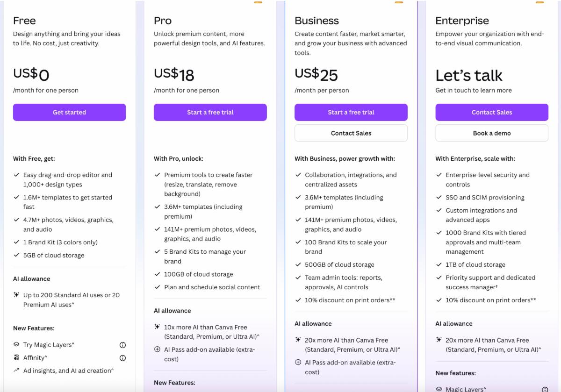Click Contact Sales under Business plan

tap(351, 133)
